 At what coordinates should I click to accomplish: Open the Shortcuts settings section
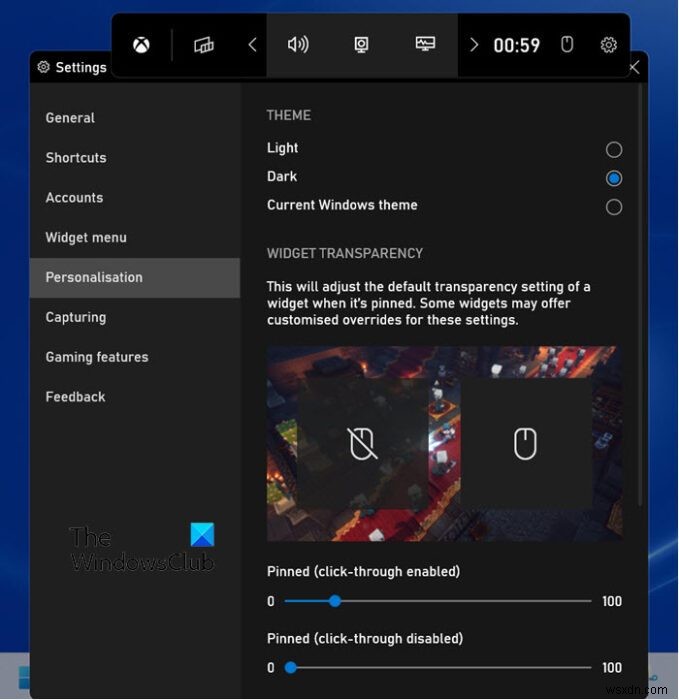pyautogui.click(x=134, y=158)
